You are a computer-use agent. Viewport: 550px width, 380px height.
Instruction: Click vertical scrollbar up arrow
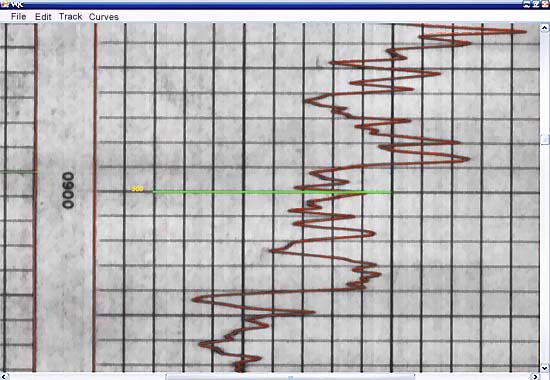(x=544, y=27)
